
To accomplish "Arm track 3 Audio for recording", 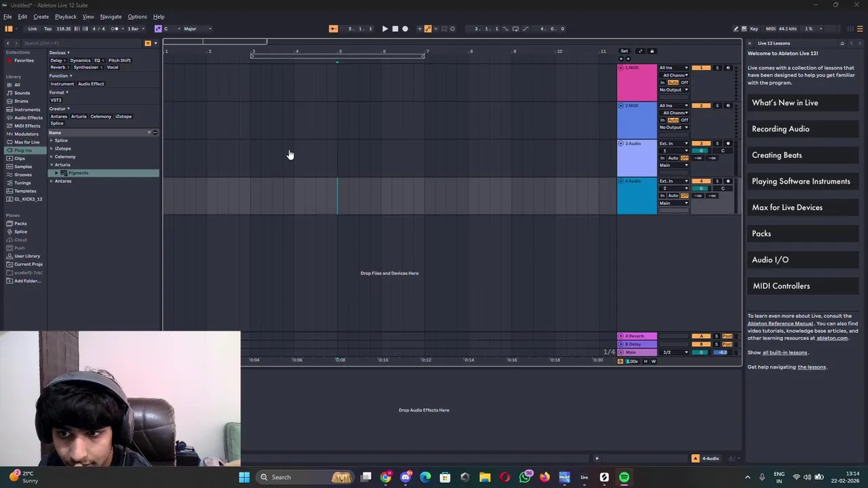I will tap(728, 143).
